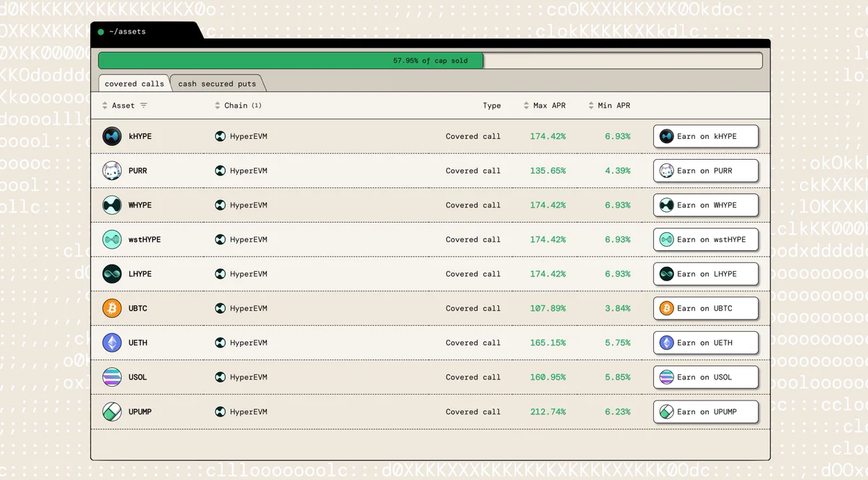This screenshot has width=868, height=480.
Task: Click HyperEVM text in USOL row
Action: [x=249, y=377]
